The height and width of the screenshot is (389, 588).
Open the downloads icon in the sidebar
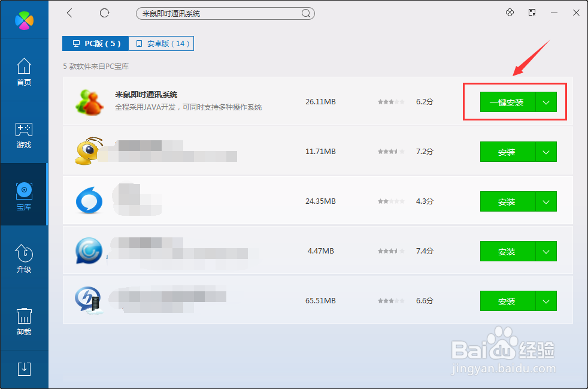coord(24,369)
